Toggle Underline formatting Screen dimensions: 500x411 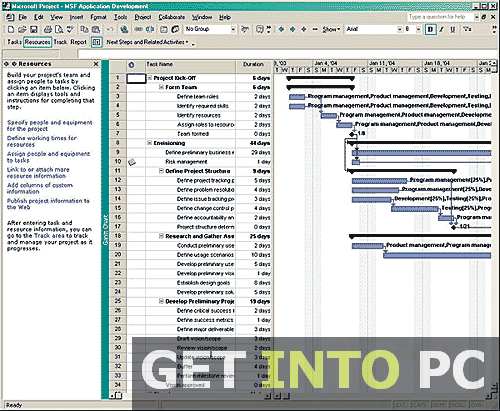pyautogui.click(x=453, y=29)
